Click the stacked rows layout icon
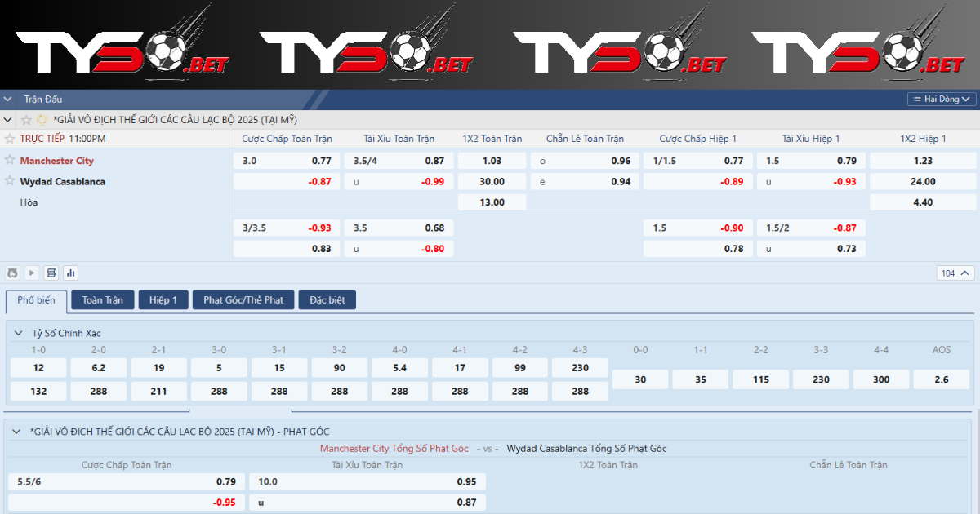The image size is (980, 514). point(51,273)
